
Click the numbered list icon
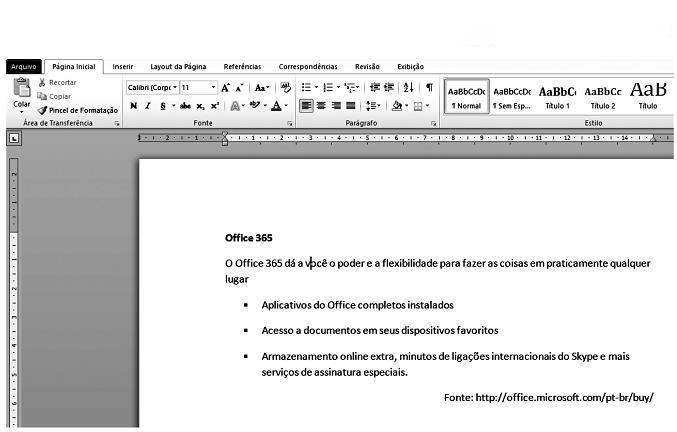pos(328,88)
